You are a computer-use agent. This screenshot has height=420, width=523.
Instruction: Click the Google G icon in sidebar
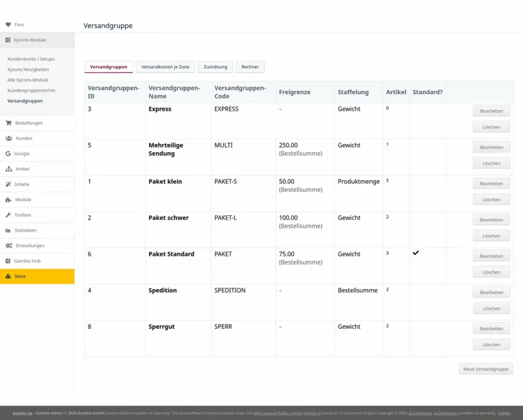pos(8,154)
